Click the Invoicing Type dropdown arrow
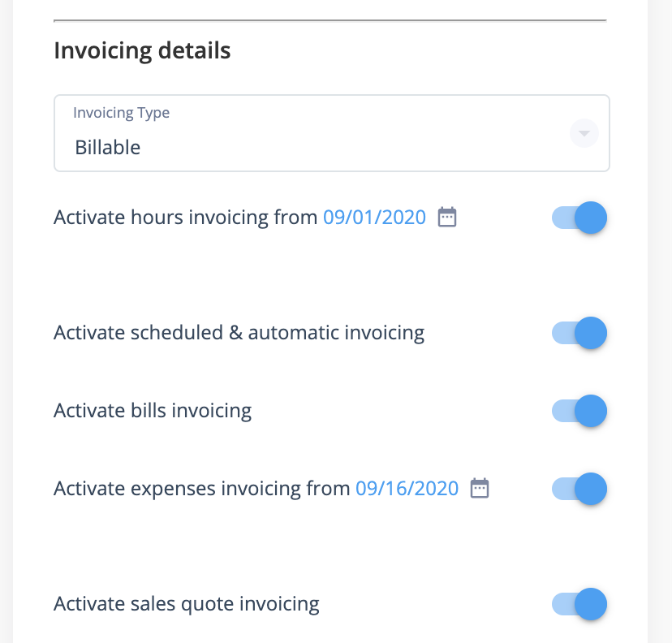 (x=584, y=133)
